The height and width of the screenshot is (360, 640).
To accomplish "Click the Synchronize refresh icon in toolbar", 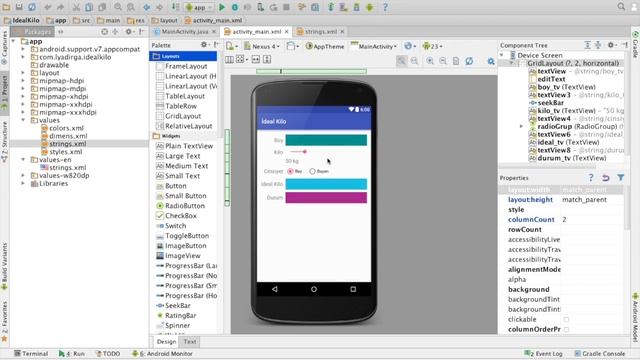I will pyautogui.click(x=32, y=7).
